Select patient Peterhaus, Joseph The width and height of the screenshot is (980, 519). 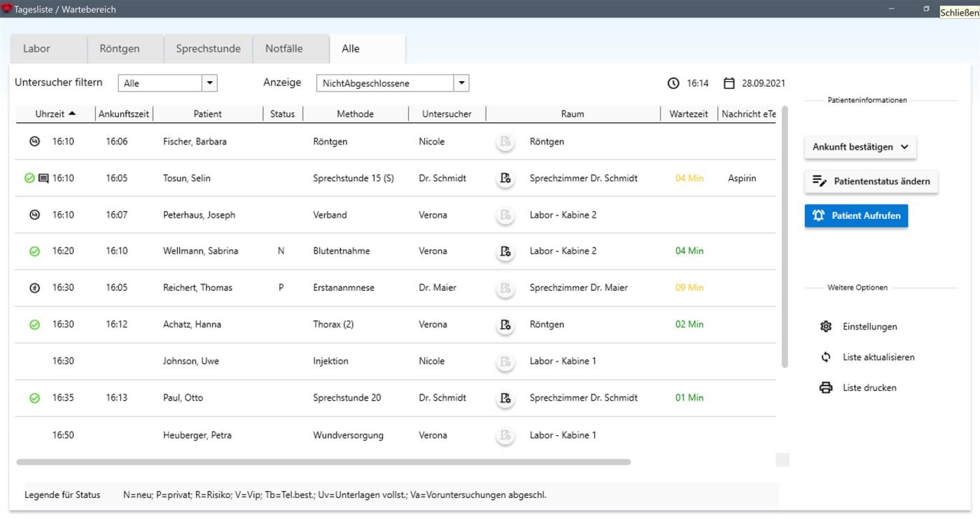(199, 215)
